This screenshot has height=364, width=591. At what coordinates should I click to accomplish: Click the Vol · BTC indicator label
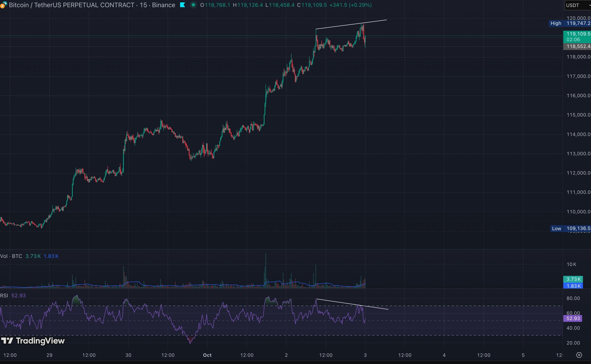point(11,256)
